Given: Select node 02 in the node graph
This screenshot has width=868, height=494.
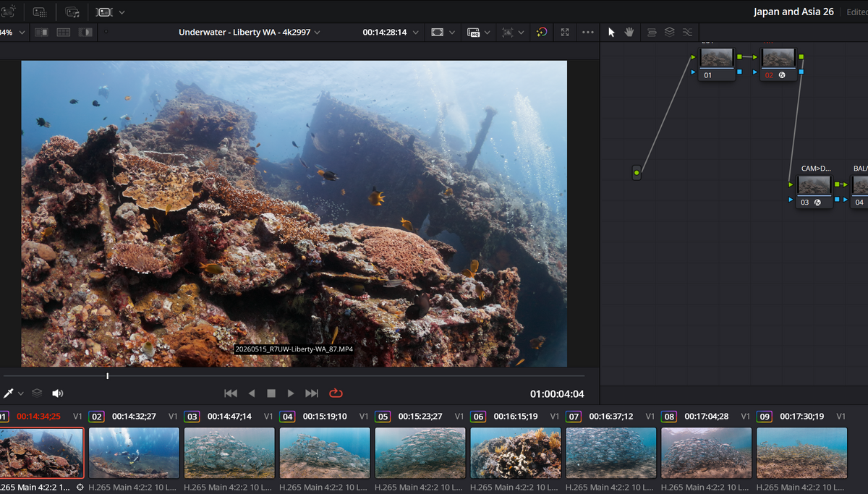Looking at the screenshot, I should [778, 64].
